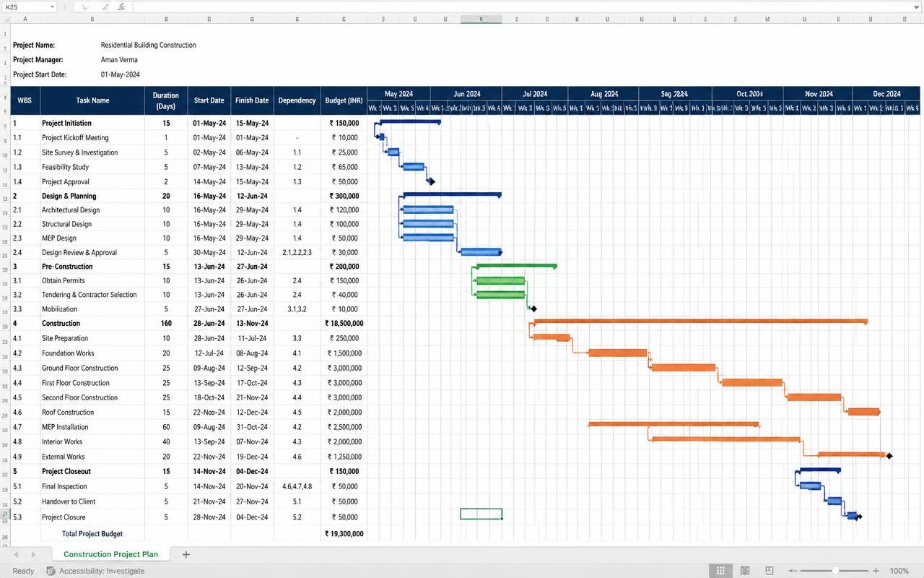
Task: Select the Residential Building Construction cell
Action: tap(149, 45)
